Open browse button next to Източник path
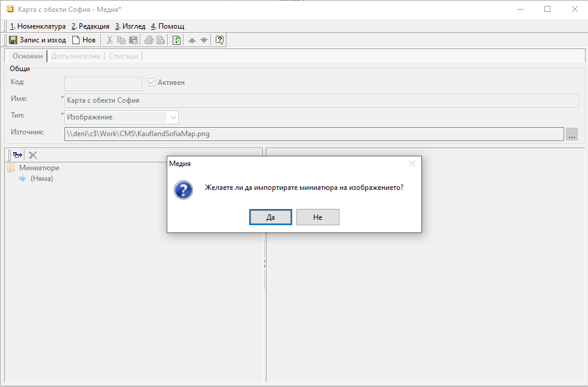 pos(572,134)
